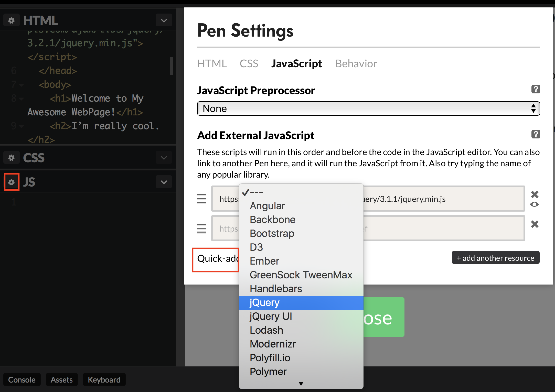Switch to the HTML settings tab
Image resolution: width=555 pixels, height=392 pixels.
tap(212, 63)
